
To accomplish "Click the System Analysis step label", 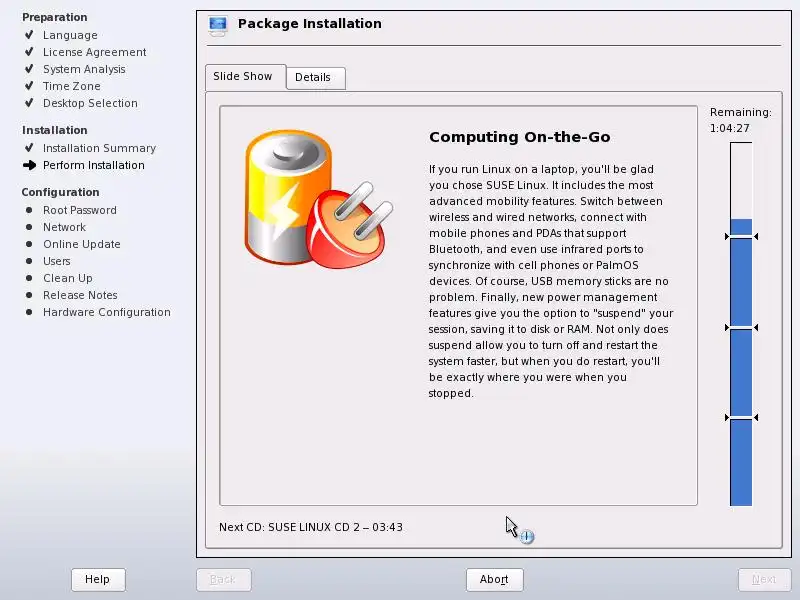I will coord(84,69).
